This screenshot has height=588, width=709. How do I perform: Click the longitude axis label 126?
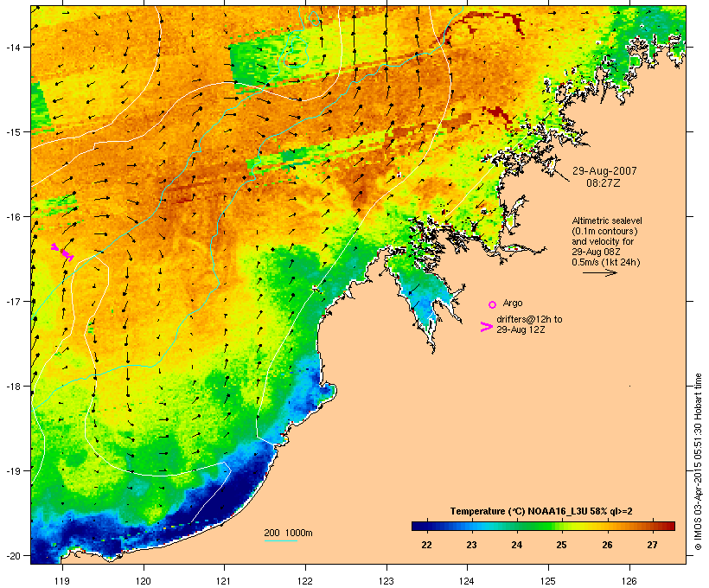click(x=629, y=581)
